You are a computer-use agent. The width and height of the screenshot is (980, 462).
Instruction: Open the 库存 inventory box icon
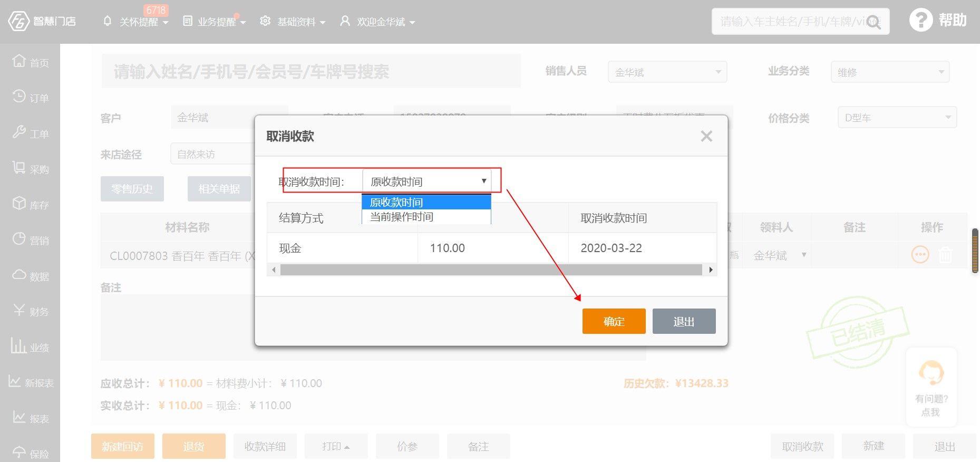(19, 203)
